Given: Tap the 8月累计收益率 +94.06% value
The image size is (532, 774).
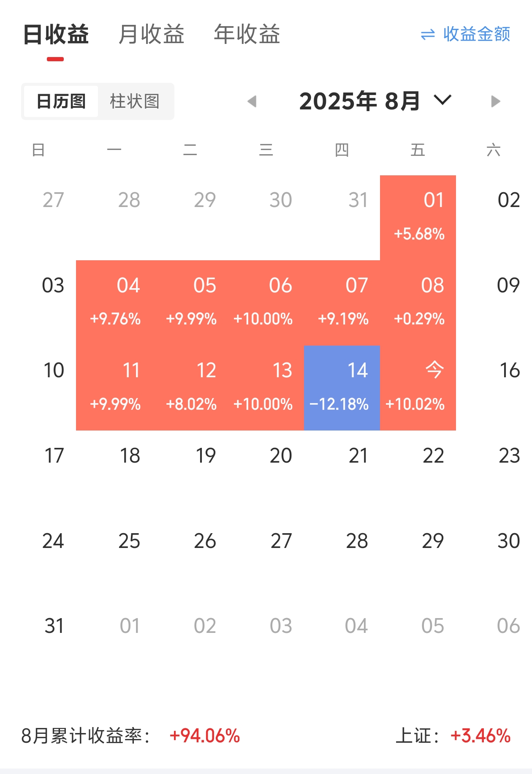Looking at the screenshot, I should pos(205,736).
